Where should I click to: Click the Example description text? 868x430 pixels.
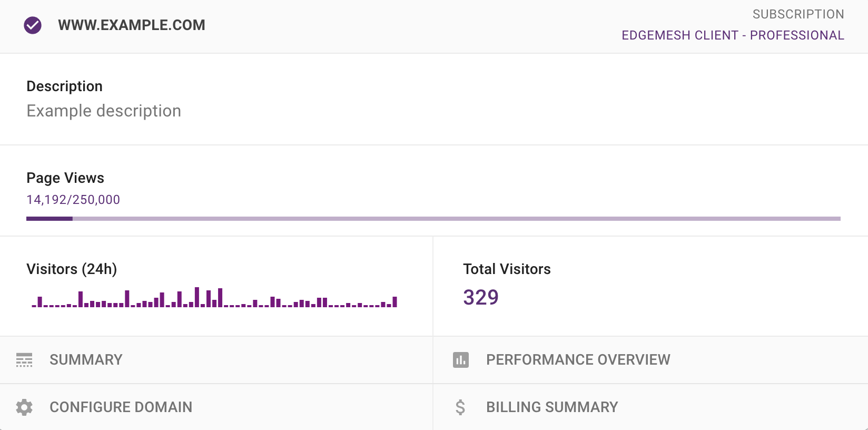point(104,111)
